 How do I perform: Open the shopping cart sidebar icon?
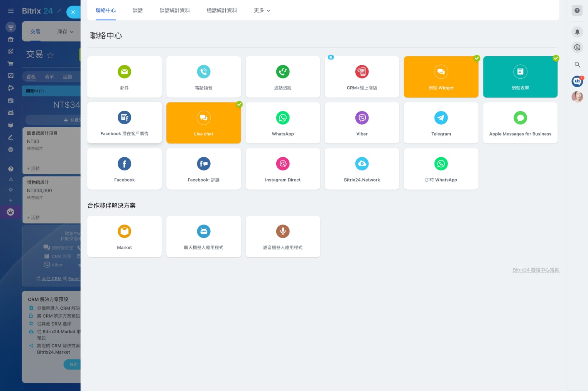[11, 64]
